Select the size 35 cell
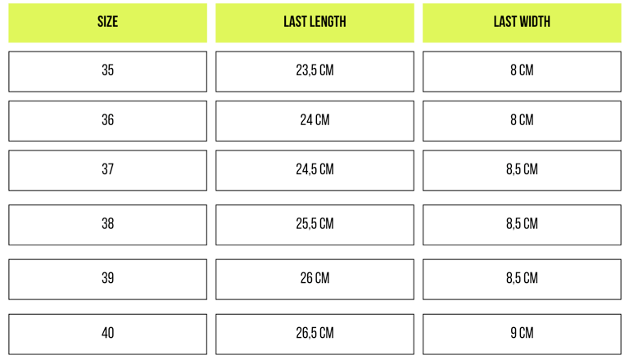The image size is (629, 364). pyautogui.click(x=107, y=71)
